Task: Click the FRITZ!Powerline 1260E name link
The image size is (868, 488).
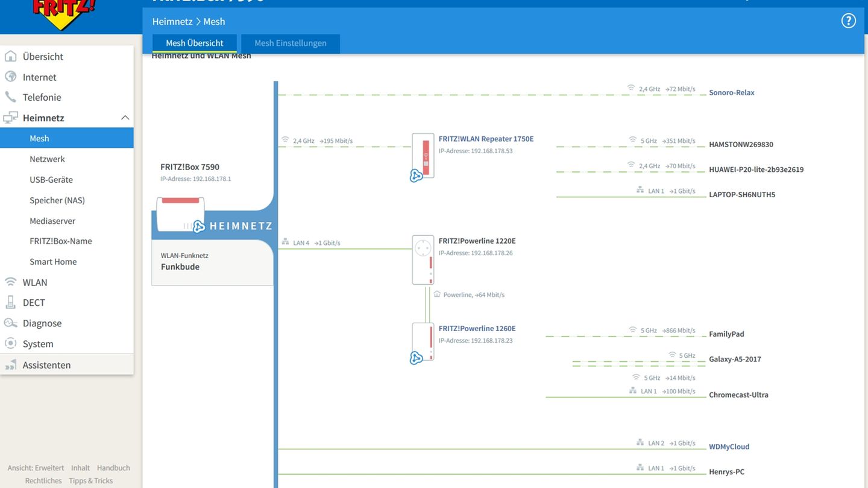Action: pos(477,329)
